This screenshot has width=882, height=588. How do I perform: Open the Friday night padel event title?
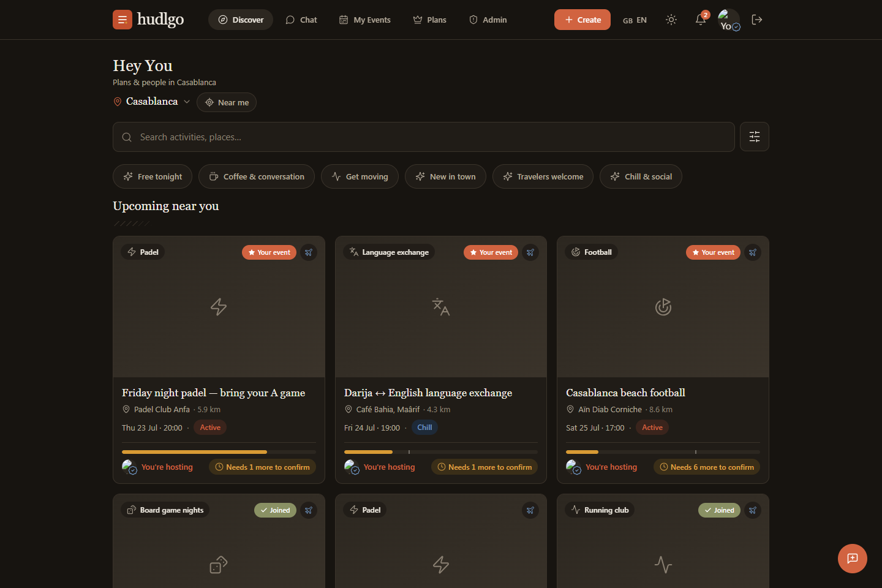(x=213, y=393)
